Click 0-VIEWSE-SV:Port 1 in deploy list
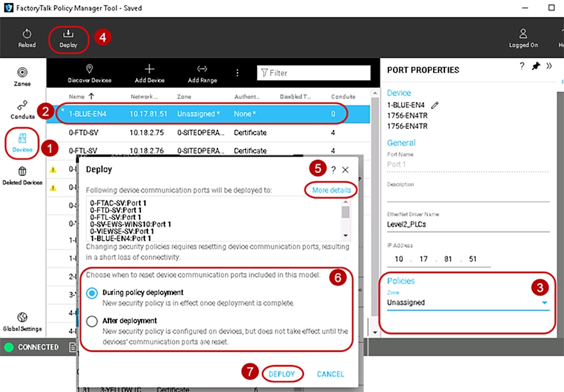 122,232
